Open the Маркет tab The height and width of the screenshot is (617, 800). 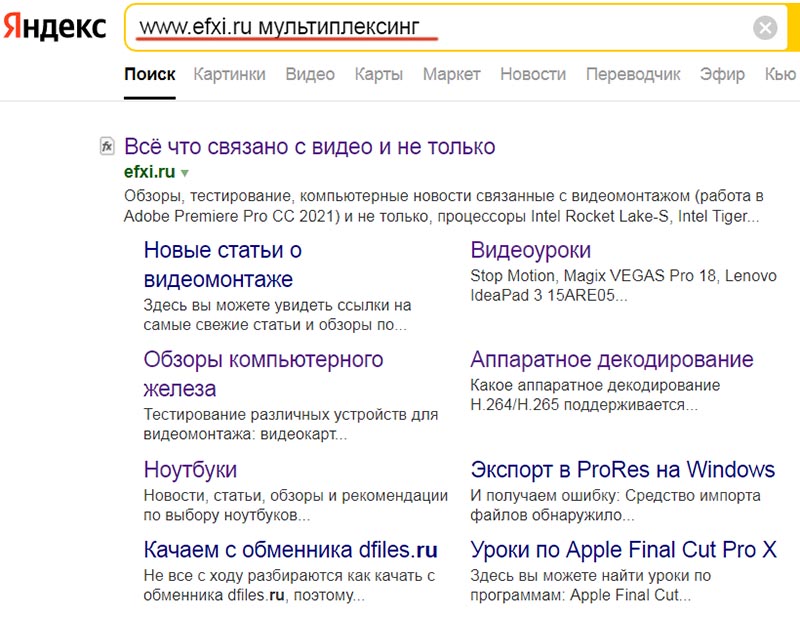[x=452, y=75]
